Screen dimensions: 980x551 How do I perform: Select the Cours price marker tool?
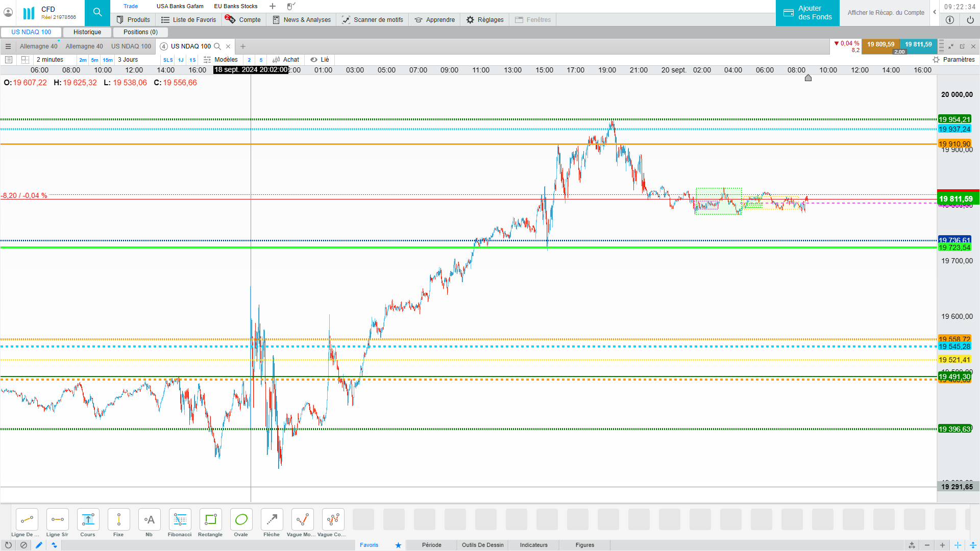point(88,520)
